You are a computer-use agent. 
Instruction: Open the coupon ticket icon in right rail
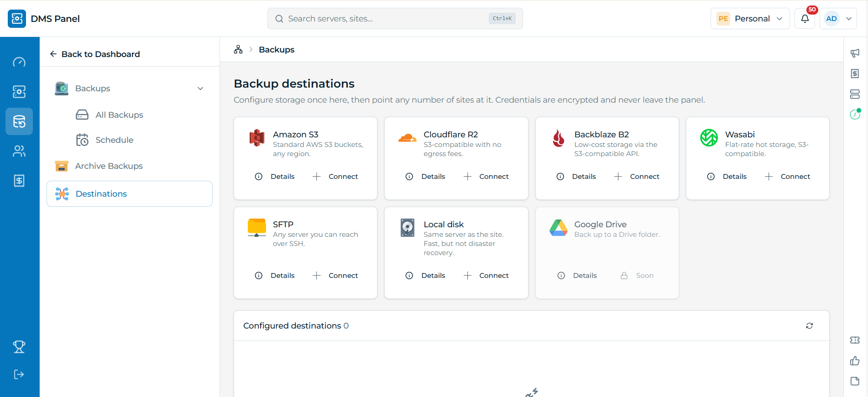point(855,340)
